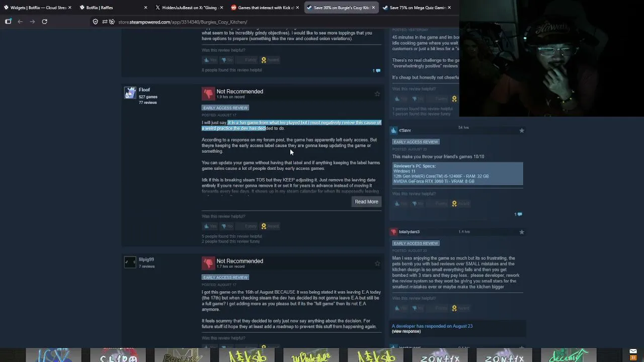Close the Games that interact with Kick tab
644x362 pixels.
297,8
